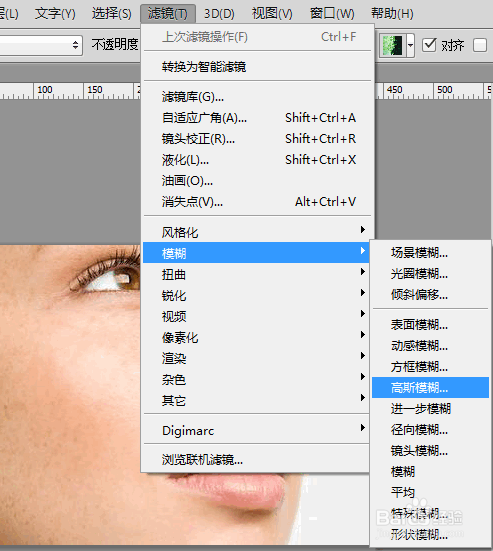The height and width of the screenshot is (551, 493).
Task: Open the 液化(L)... liquify filter
Action: [257, 160]
